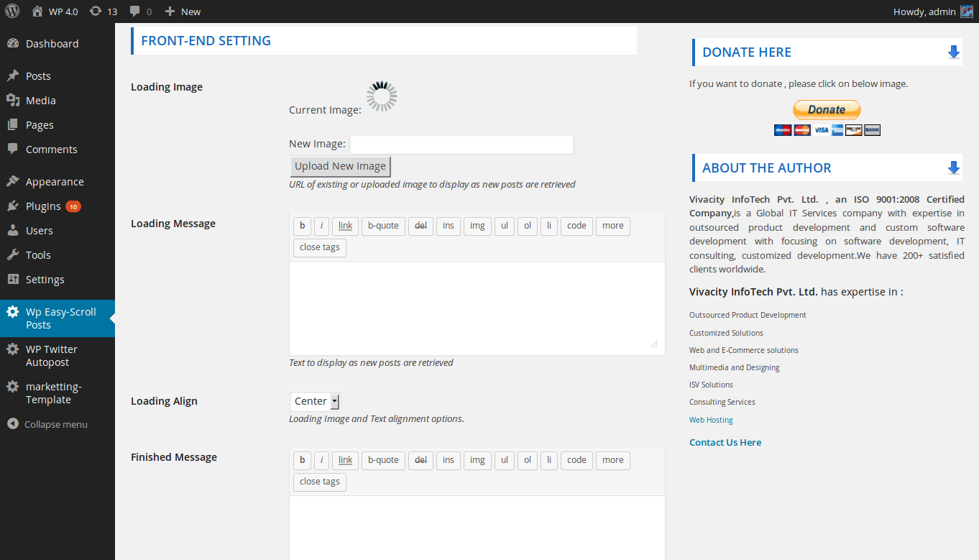Click 'more' button in Loading Message toolbar

(613, 226)
